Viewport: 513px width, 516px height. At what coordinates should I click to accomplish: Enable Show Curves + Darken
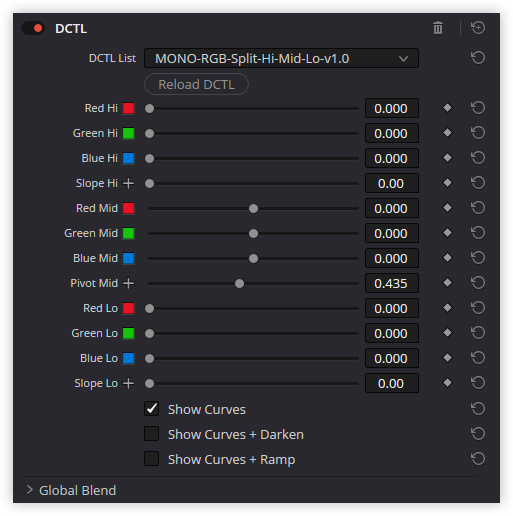[152, 434]
